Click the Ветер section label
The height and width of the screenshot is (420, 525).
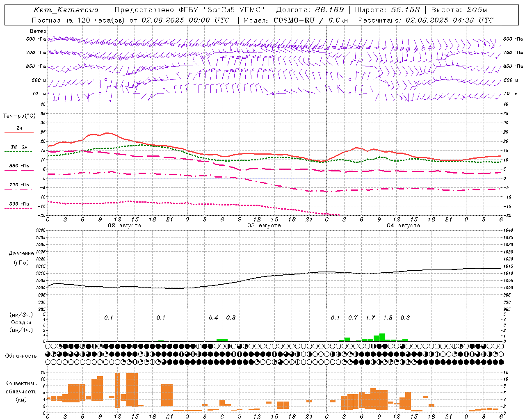point(38,31)
